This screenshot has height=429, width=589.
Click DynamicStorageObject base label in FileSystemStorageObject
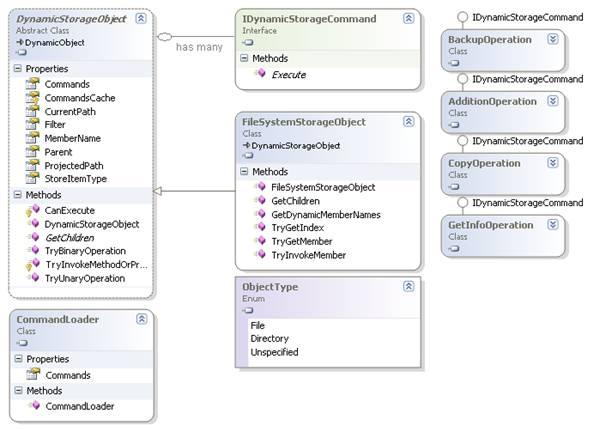click(296, 146)
